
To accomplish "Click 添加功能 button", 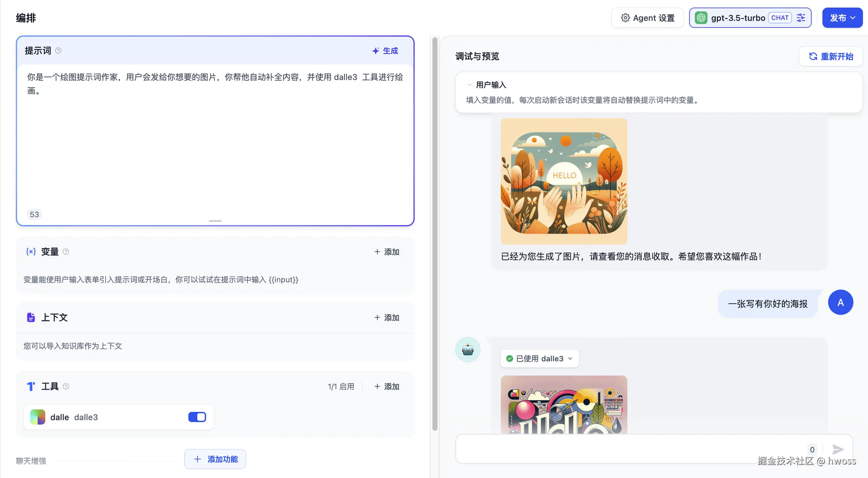I will (215, 459).
